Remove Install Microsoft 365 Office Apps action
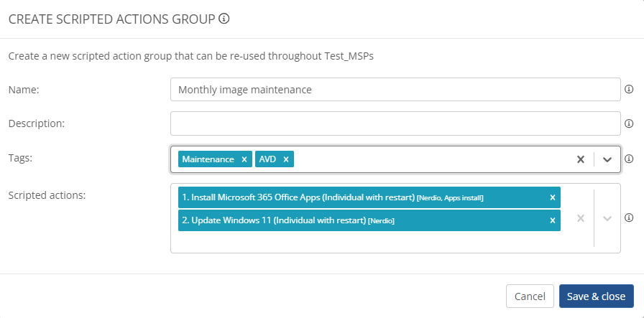Screen dimensions: 644x318 tap(553, 197)
